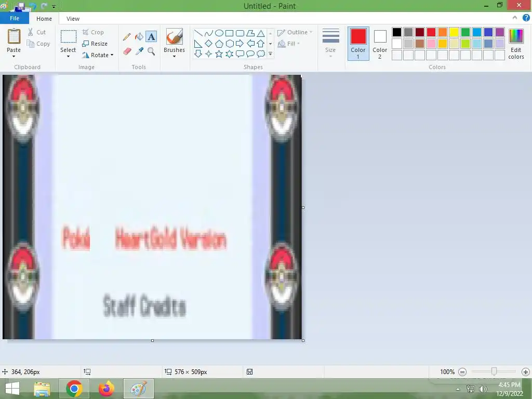The image size is (532, 399).
Task: Click the Copy button
Action: point(38,44)
